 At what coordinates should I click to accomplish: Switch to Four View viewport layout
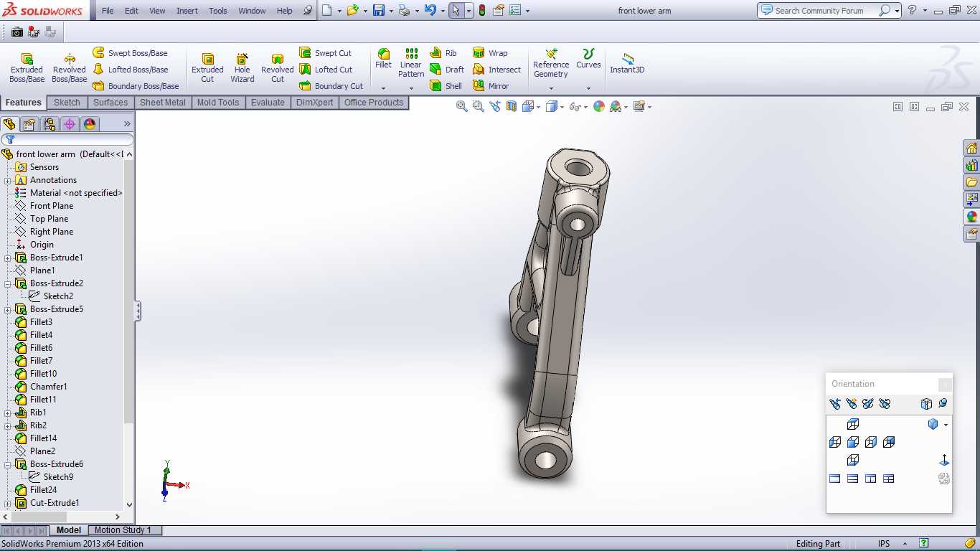click(x=889, y=479)
